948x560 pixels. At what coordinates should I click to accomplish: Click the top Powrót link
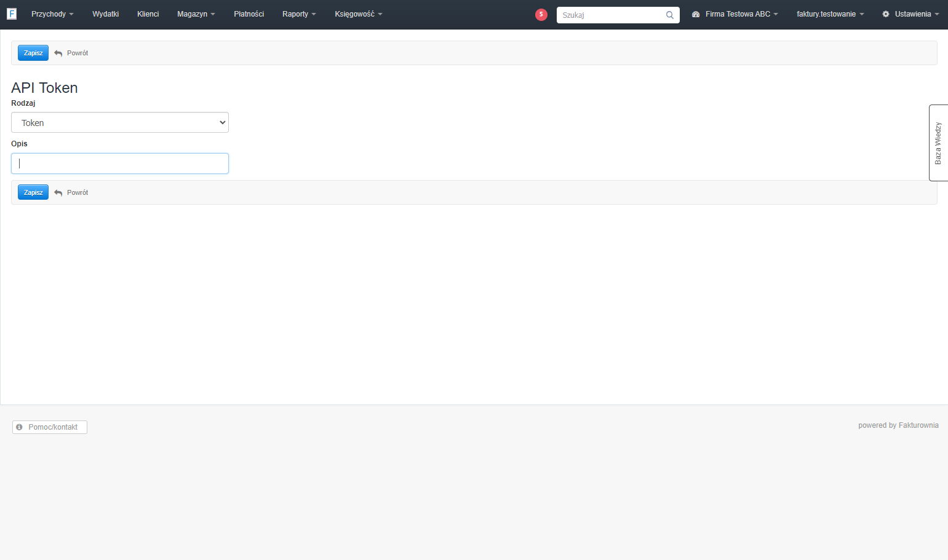pyautogui.click(x=71, y=53)
